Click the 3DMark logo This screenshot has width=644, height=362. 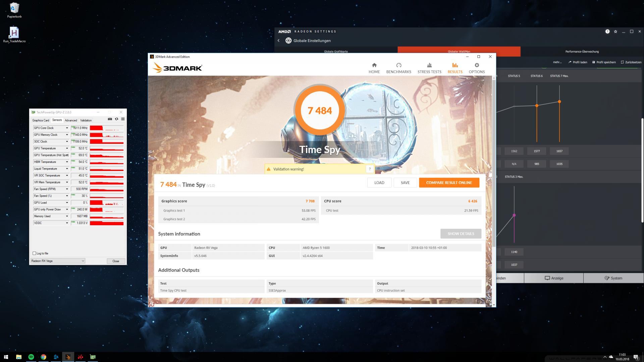click(x=177, y=68)
